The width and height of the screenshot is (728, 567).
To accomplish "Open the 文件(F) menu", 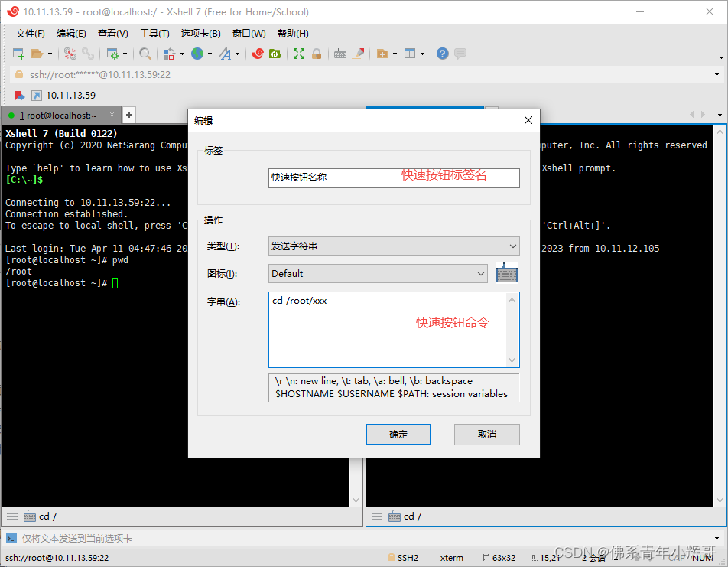I will point(30,34).
